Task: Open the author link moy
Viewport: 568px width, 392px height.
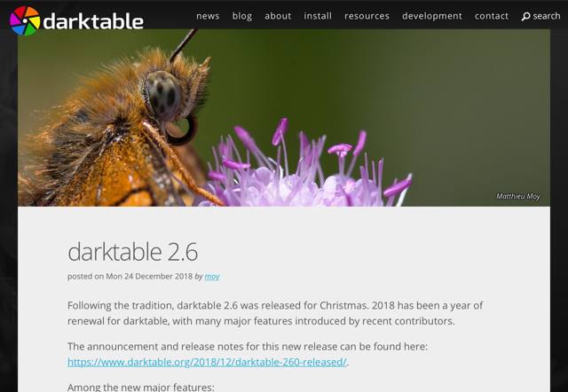Action: coord(212,277)
